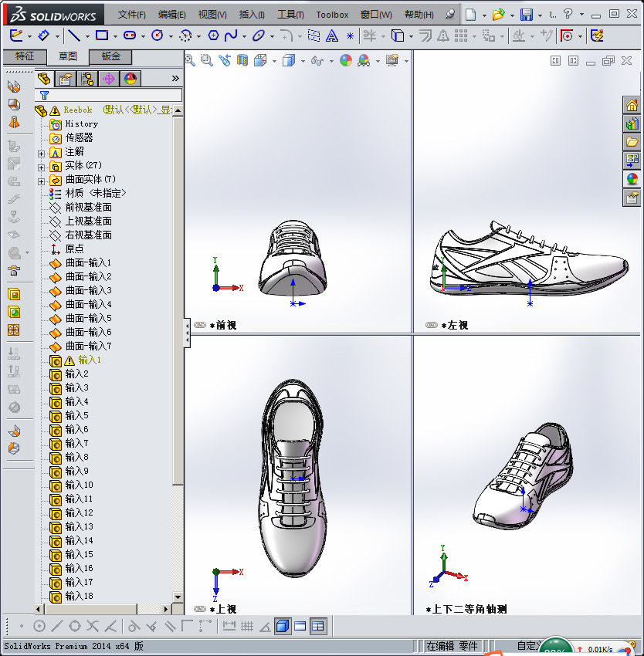This screenshot has height=656, width=644.
Task: Expand more FeatureManager tabs chevron
Action: pos(175,78)
